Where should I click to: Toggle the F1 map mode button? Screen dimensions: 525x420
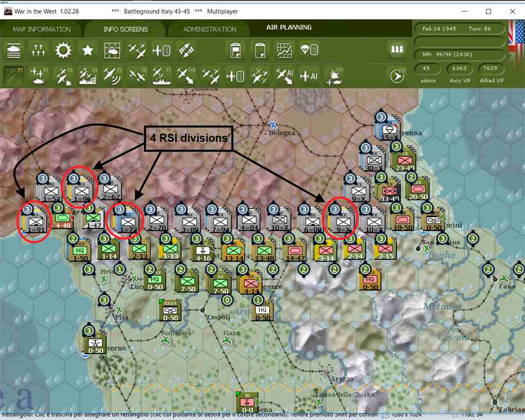14,76
